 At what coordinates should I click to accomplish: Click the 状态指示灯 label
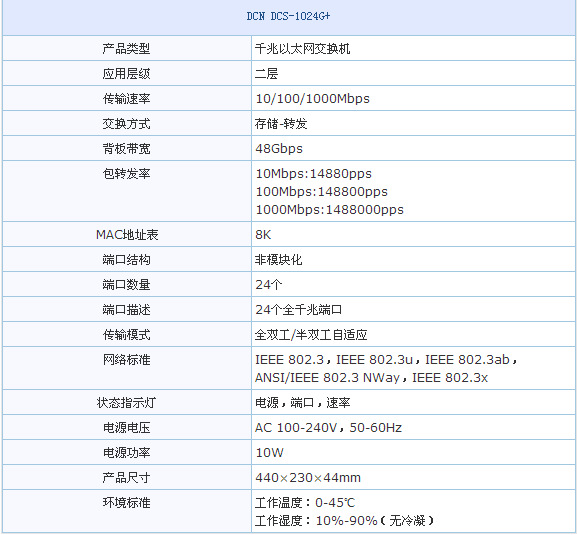click(126, 403)
